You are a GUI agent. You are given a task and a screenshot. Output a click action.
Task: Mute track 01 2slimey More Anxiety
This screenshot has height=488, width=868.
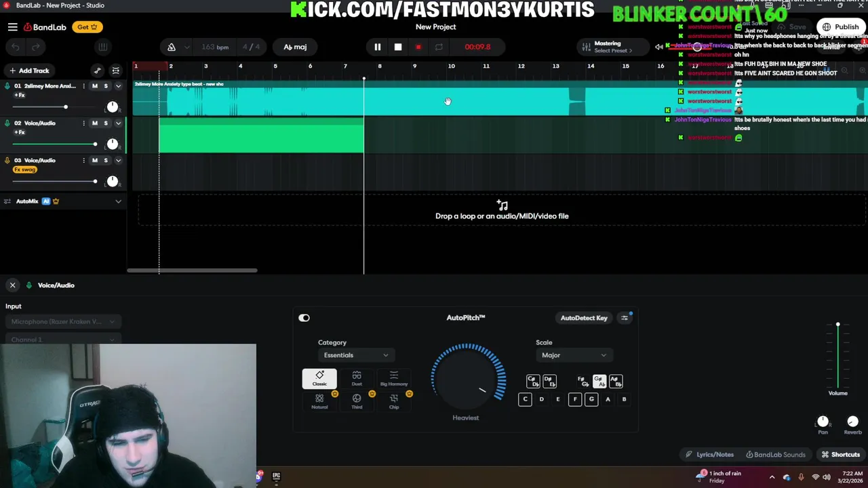tap(95, 86)
